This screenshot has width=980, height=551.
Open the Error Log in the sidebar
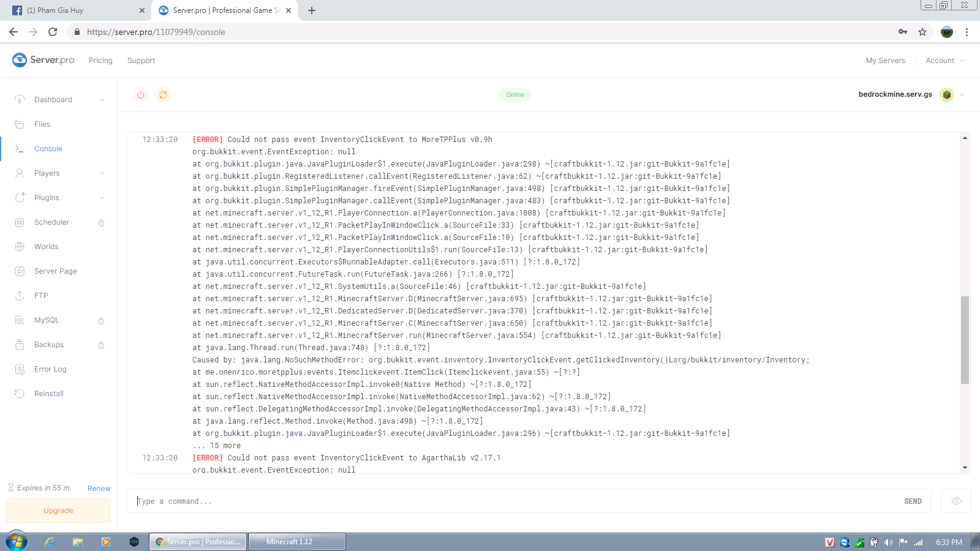(50, 369)
